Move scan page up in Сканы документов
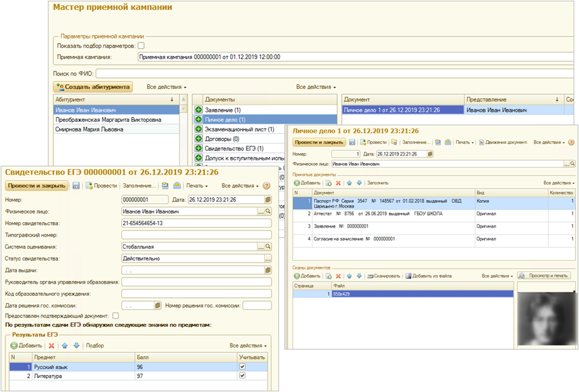This screenshot has width=579, height=392. pyautogui.click(x=349, y=275)
